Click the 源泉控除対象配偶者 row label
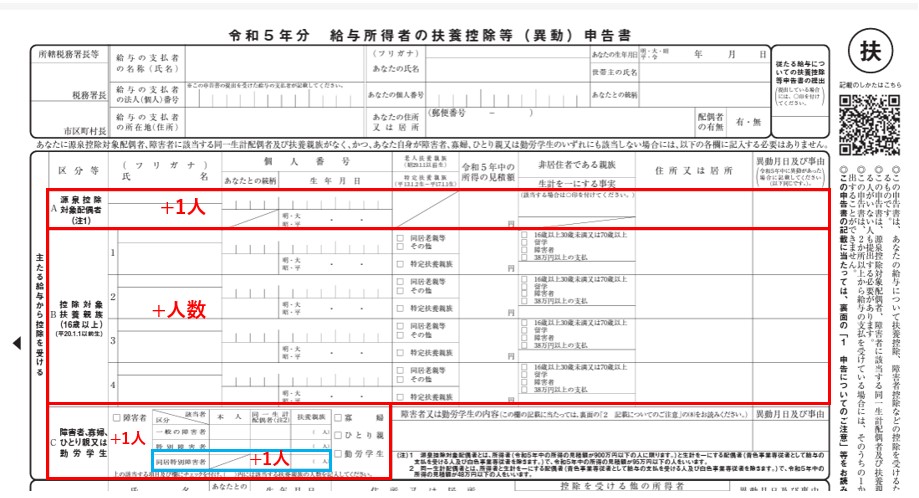919x498 pixels. coord(81,210)
